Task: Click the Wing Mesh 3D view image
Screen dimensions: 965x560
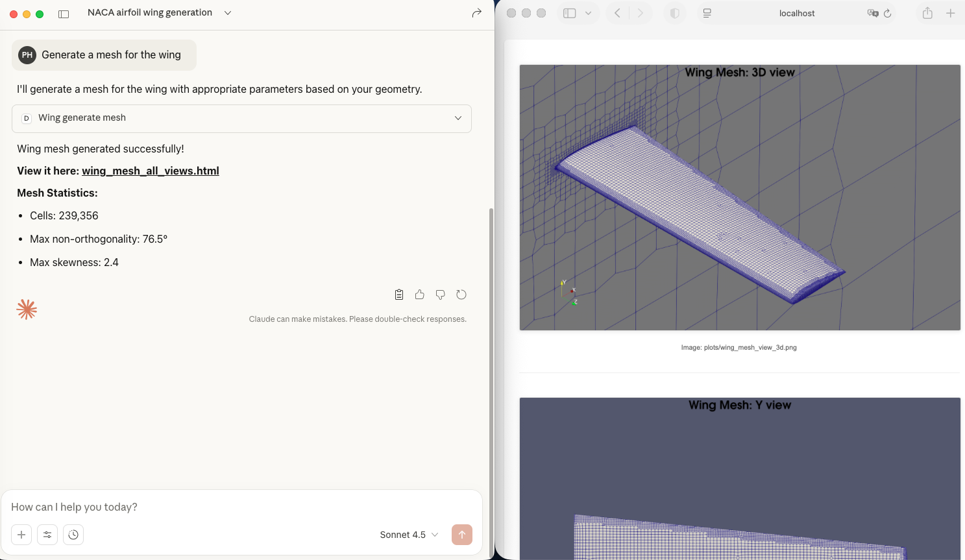Action: click(740, 197)
